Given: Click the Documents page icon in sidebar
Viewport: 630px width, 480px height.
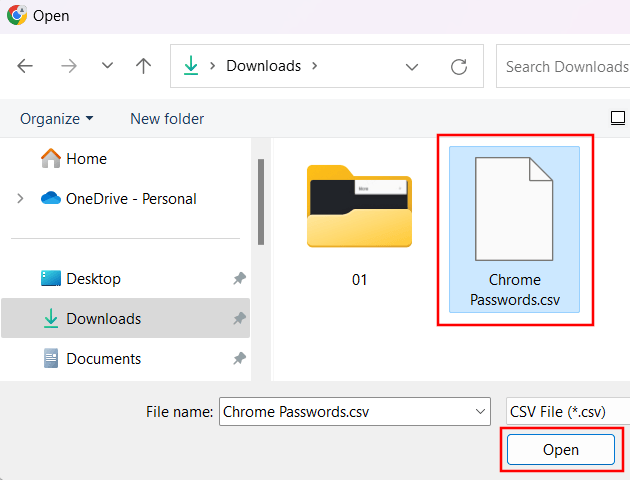Looking at the screenshot, I should coord(51,358).
